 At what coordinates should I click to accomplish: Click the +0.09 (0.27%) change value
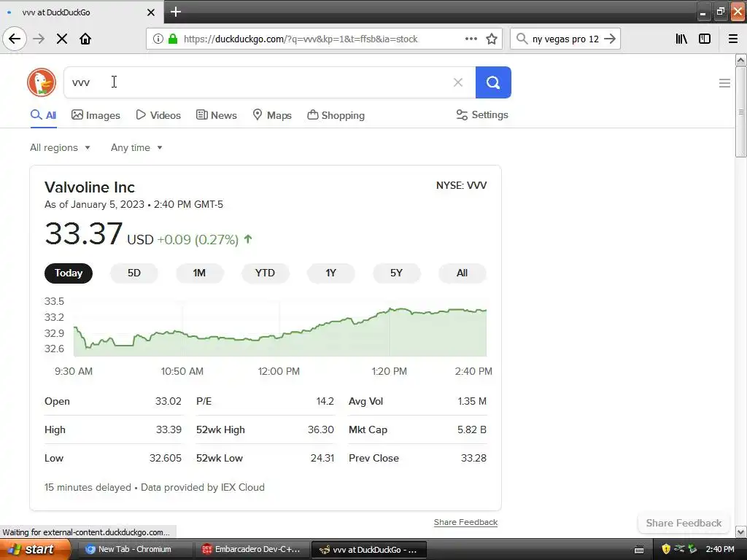click(x=198, y=239)
